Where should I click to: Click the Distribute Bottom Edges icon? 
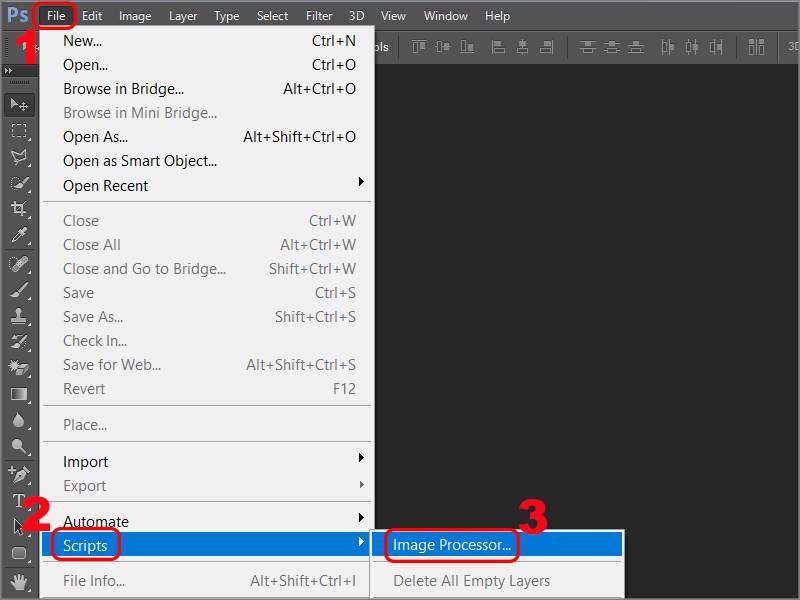(636, 47)
